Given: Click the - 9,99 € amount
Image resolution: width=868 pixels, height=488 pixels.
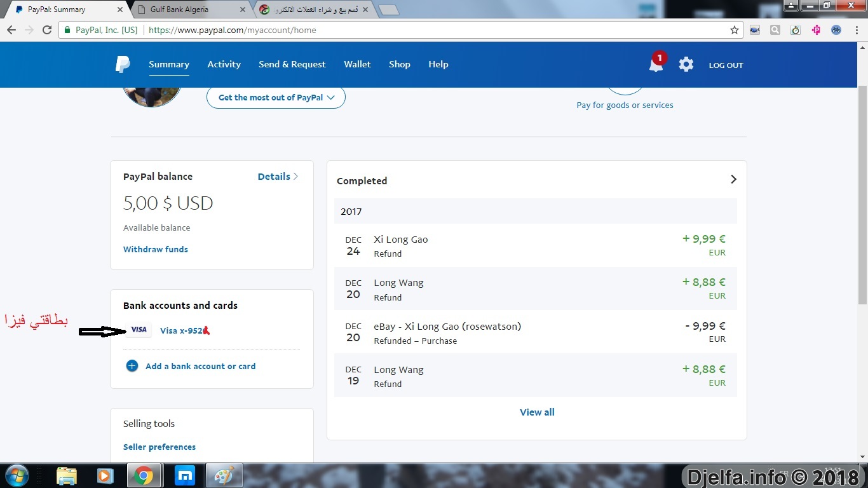Looking at the screenshot, I should tap(705, 326).
